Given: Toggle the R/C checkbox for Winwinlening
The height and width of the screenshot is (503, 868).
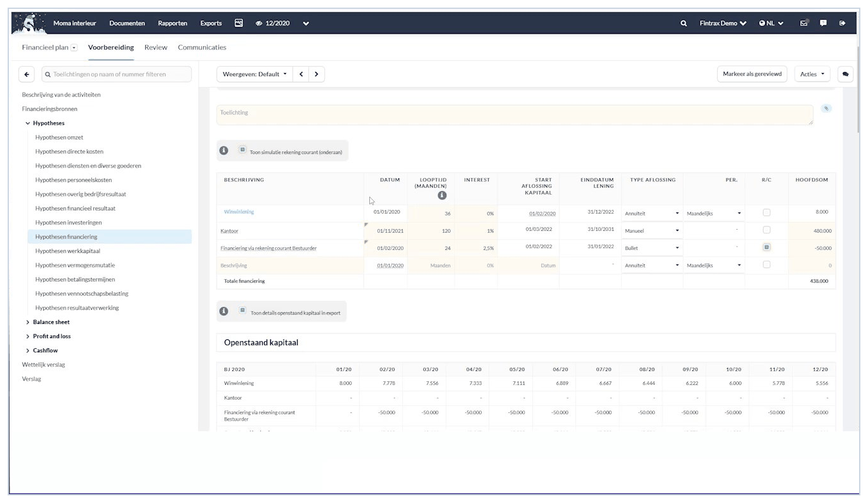Looking at the screenshot, I should point(766,212).
